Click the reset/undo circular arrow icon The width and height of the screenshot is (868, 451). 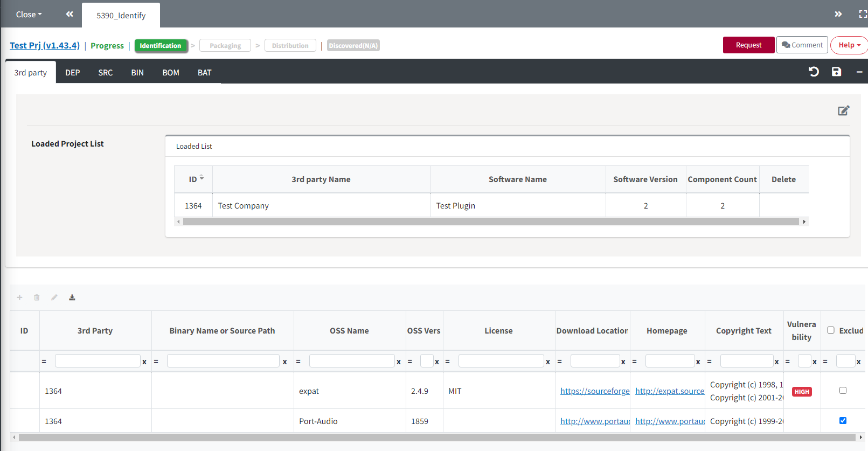click(814, 72)
